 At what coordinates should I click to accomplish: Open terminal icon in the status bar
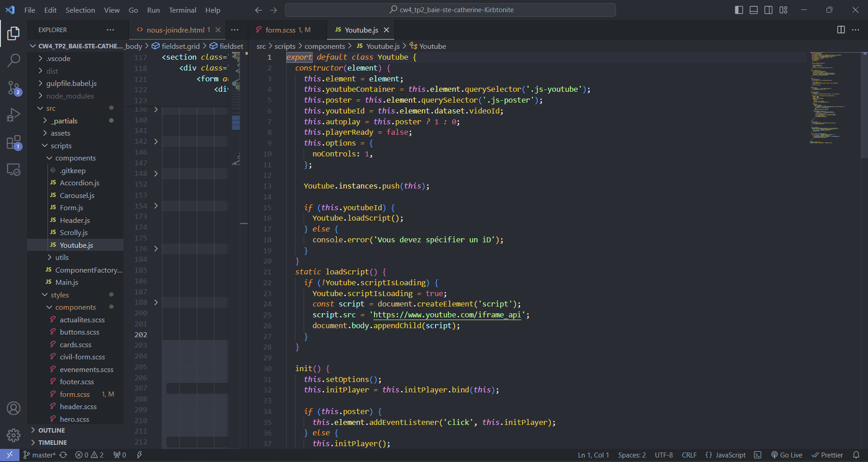pyautogui.click(x=758, y=455)
